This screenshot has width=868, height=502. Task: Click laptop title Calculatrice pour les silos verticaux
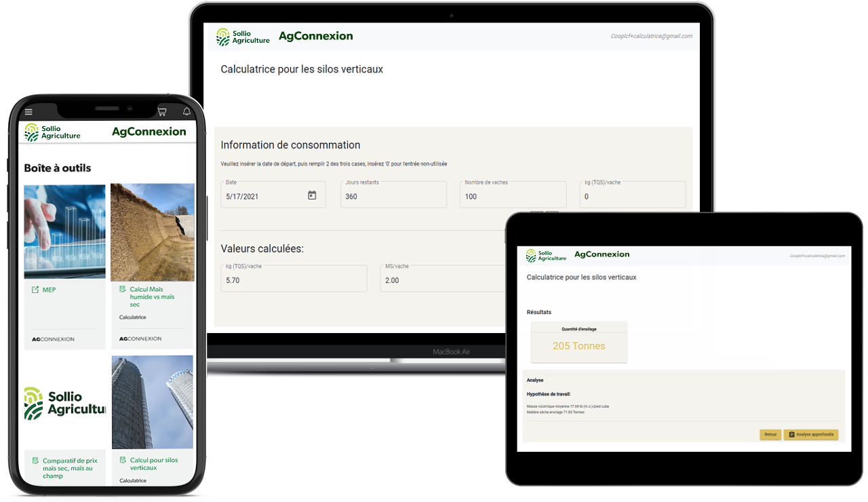(302, 69)
